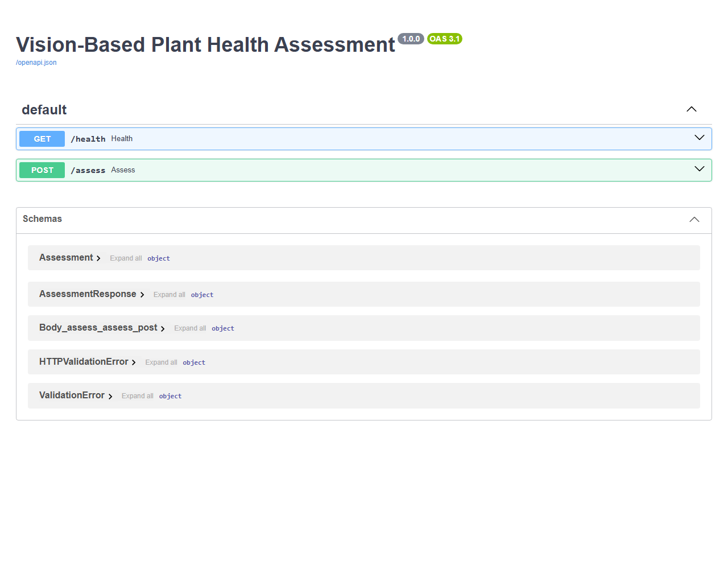Expand the AssessmentResponse schema
The height and width of the screenshot is (569, 728).
[x=92, y=294]
